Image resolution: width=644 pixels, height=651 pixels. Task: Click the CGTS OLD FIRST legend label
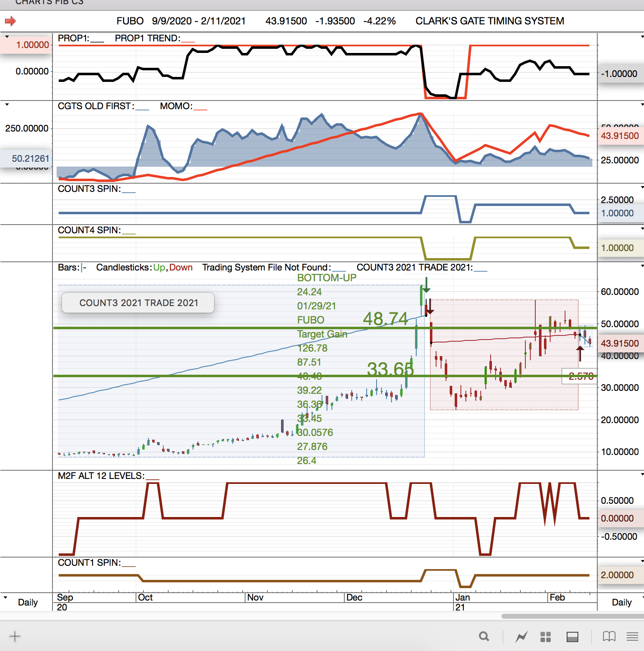coord(96,106)
